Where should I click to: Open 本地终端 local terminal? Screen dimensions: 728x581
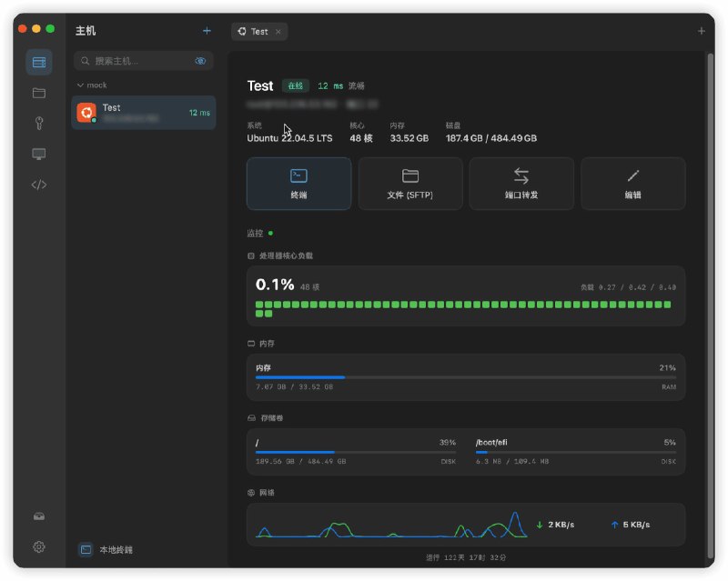(x=106, y=549)
